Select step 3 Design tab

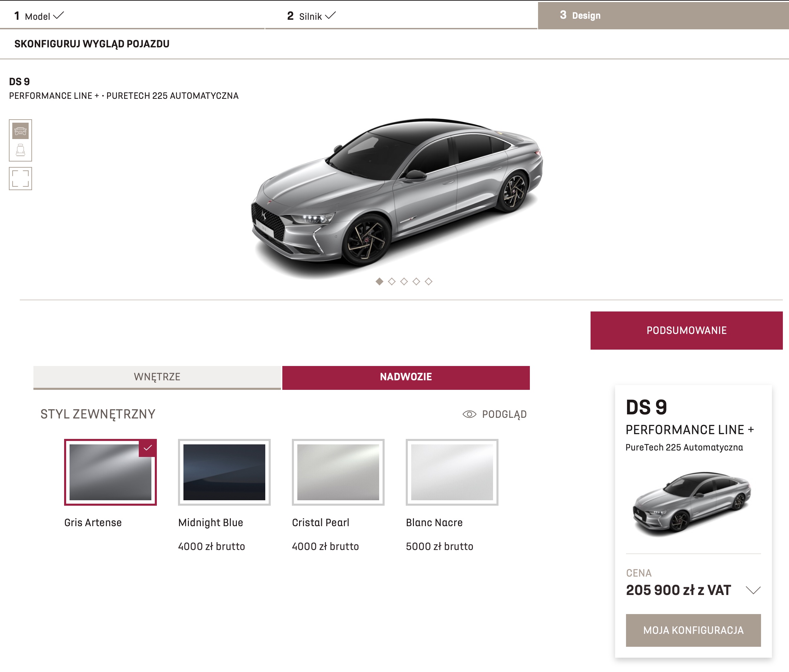pos(663,16)
